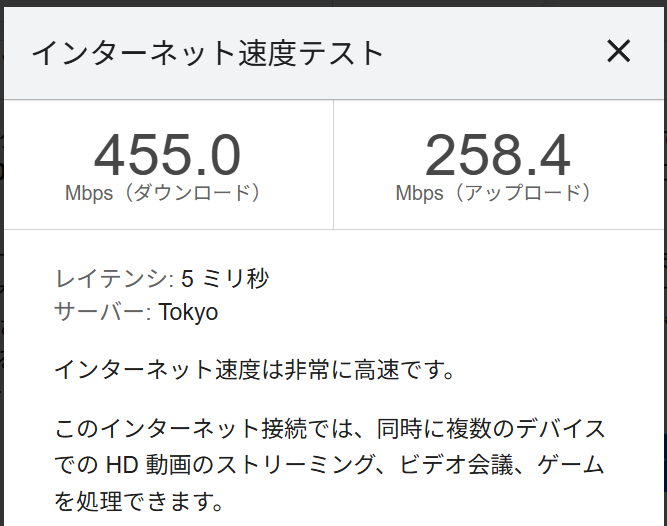The image size is (667, 526).
Task: Click the を処理できます。 final line
Action: click(x=137, y=499)
